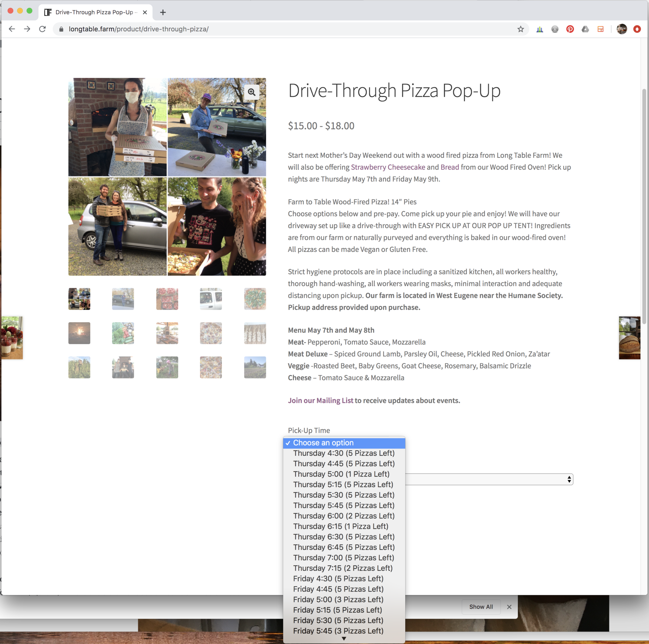The width and height of the screenshot is (649, 644).
Task: Click the bar-chart extension icon
Action: (x=539, y=29)
